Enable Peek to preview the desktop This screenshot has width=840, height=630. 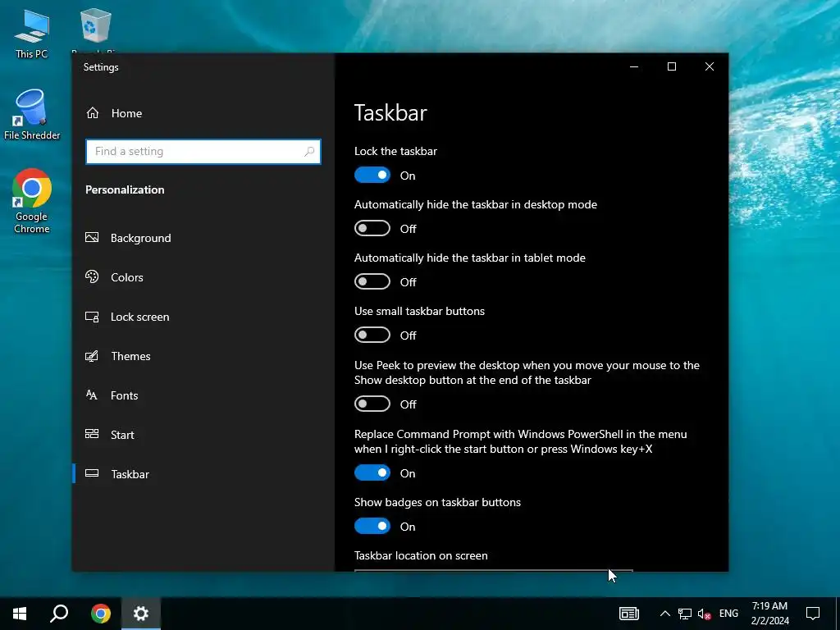[x=372, y=404]
